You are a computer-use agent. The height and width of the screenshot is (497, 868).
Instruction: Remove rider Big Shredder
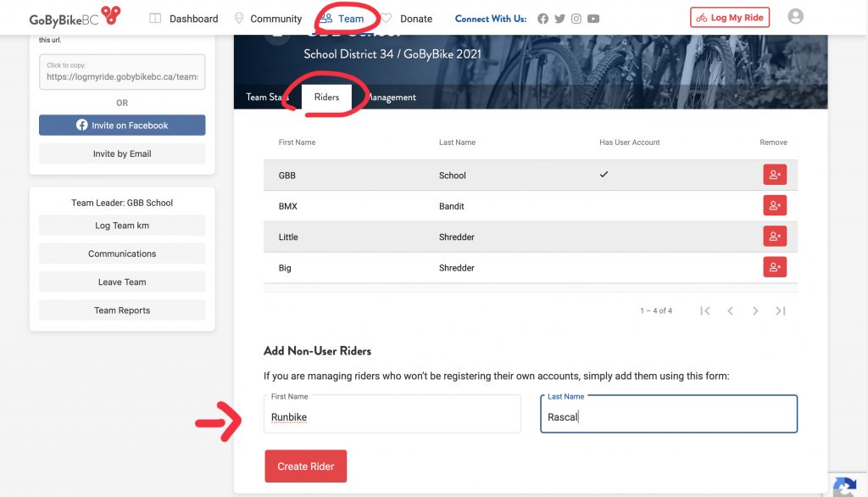(x=775, y=267)
